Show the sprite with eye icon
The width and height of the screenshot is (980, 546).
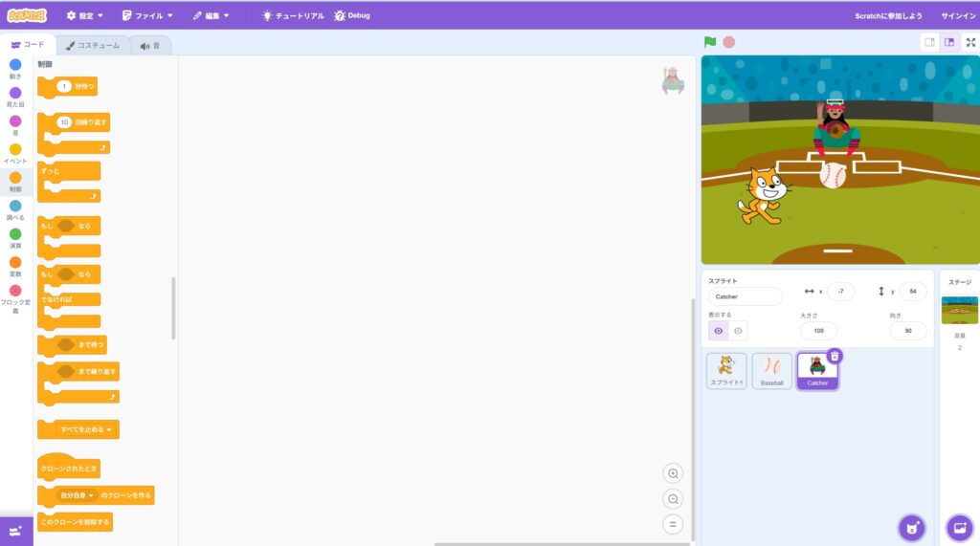718,331
